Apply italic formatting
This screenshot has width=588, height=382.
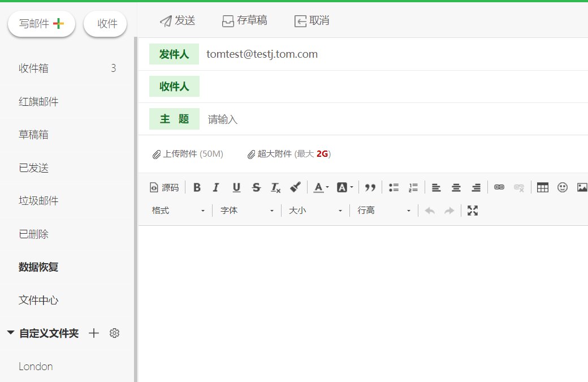216,187
